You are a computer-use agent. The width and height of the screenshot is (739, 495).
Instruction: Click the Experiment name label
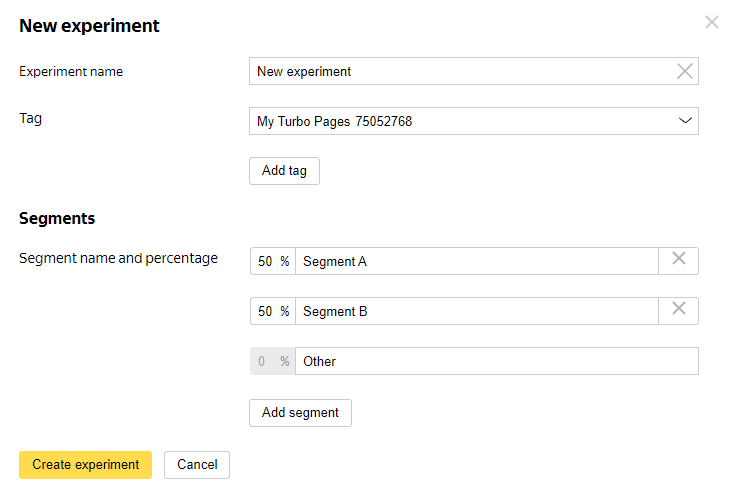(71, 71)
